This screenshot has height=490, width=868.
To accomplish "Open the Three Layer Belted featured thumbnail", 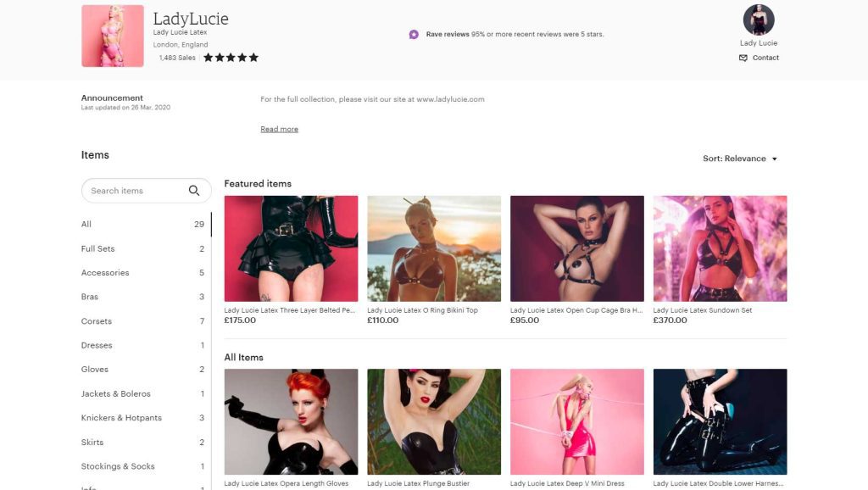I will 292,248.
